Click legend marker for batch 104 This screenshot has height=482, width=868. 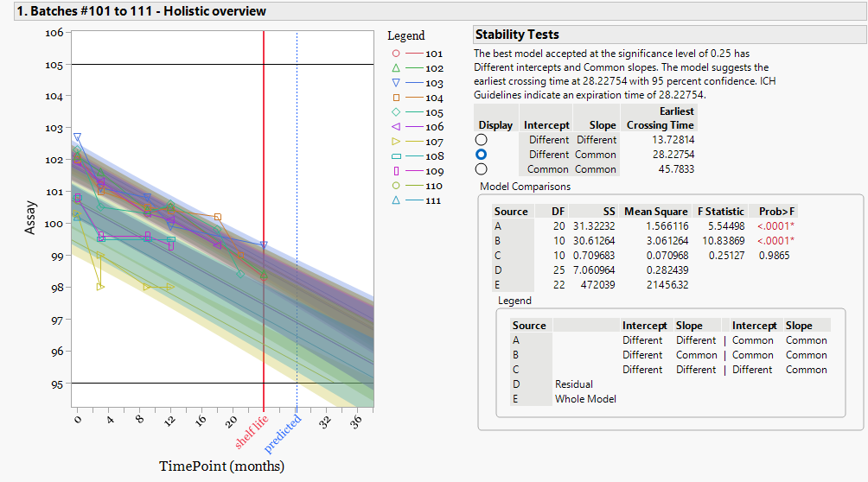pyautogui.click(x=396, y=98)
